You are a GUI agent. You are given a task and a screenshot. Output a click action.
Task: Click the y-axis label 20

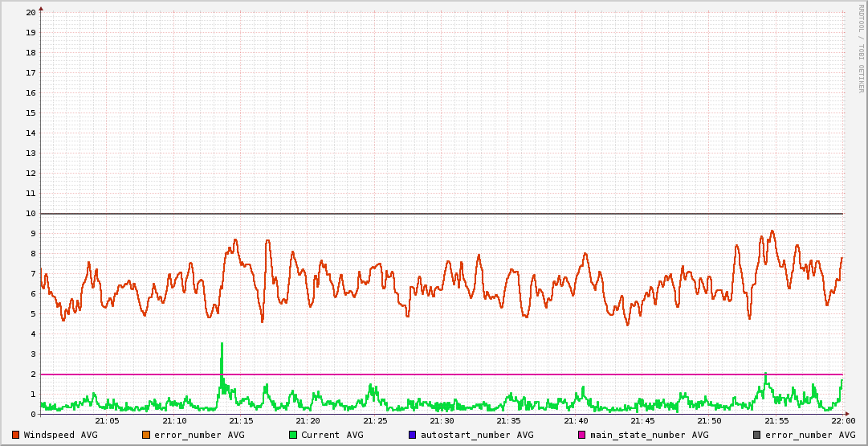tap(31, 12)
